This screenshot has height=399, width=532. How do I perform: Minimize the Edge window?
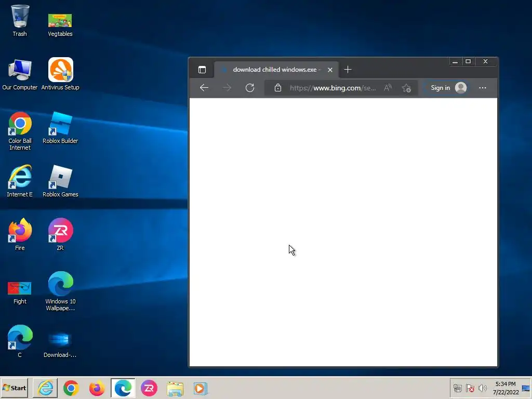point(455,62)
